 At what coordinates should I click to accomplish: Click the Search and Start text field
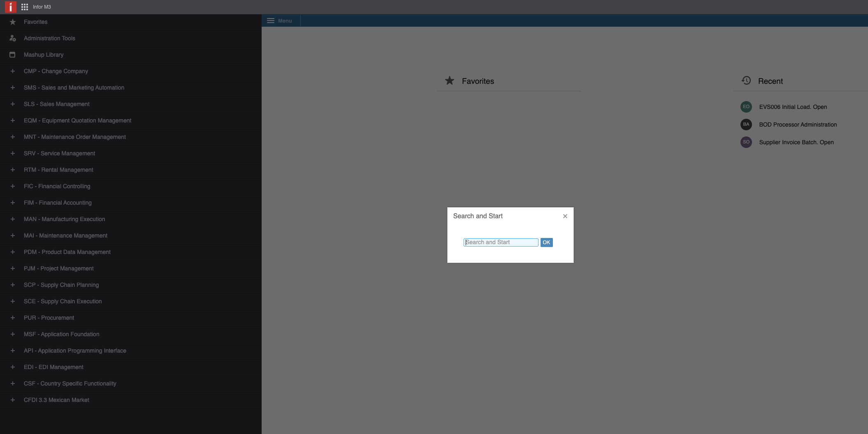click(501, 242)
